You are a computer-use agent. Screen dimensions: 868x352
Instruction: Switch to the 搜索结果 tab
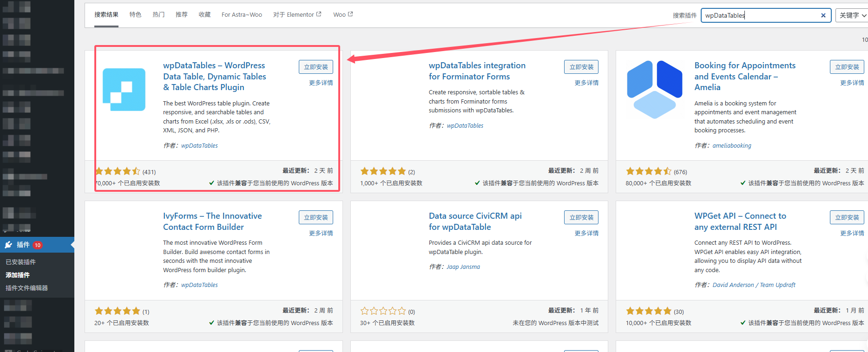(x=106, y=15)
